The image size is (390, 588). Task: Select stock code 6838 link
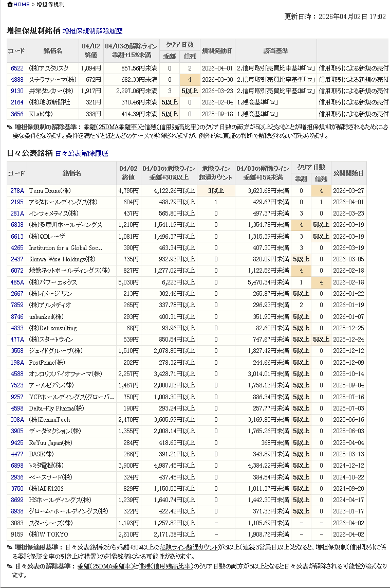click(x=17, y=225)
